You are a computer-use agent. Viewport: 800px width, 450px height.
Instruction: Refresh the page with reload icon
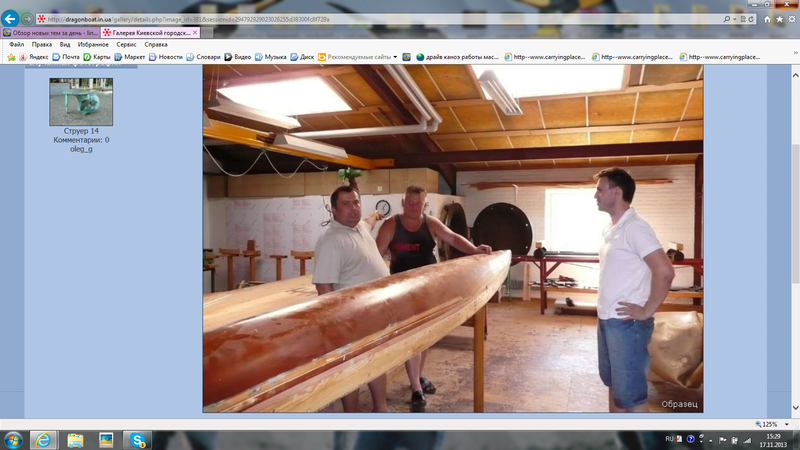click(x=751, y=19)
